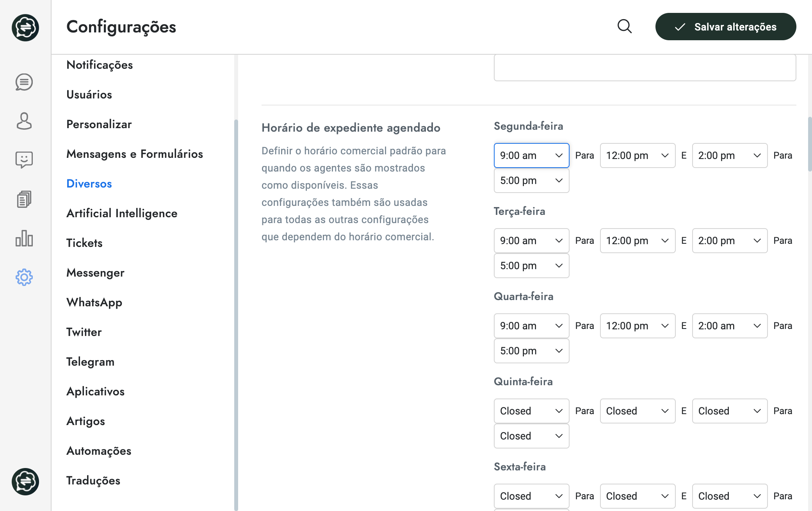Open Mensagens e Formulários section
812x511 pixels.
tap(135, 154)
